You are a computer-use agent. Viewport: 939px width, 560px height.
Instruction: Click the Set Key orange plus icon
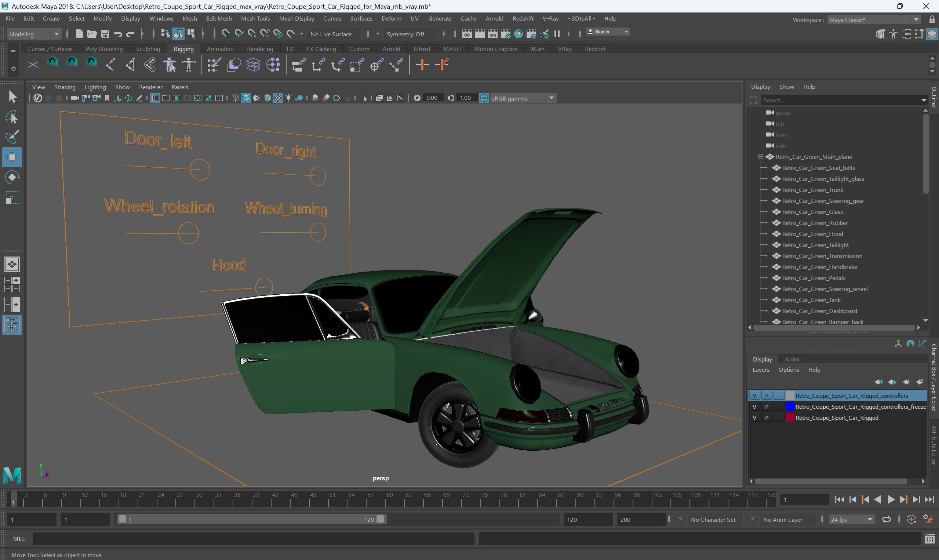pos(422,65)
